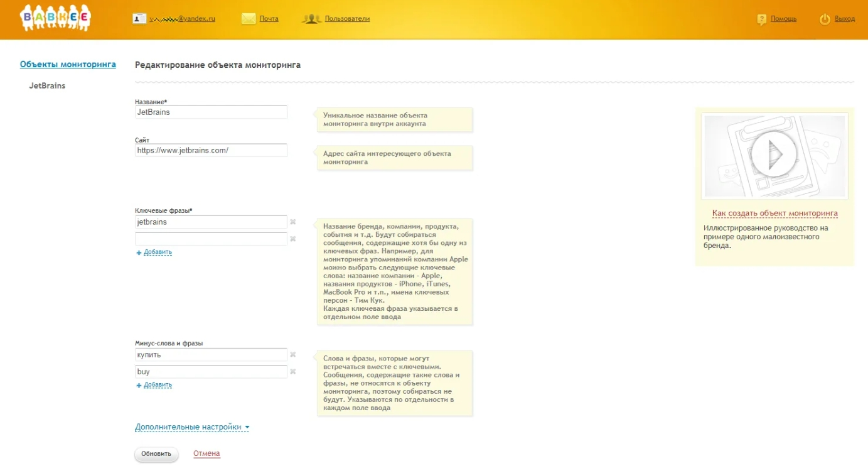
Task: Click the help icon beside Помощь
Action: [762, 19]
